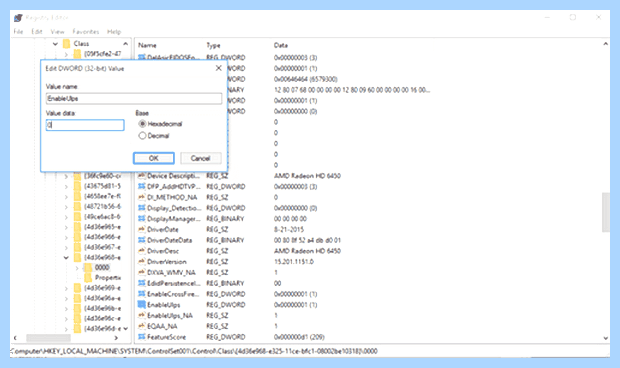Open the View menu

[x=57, y=32]
